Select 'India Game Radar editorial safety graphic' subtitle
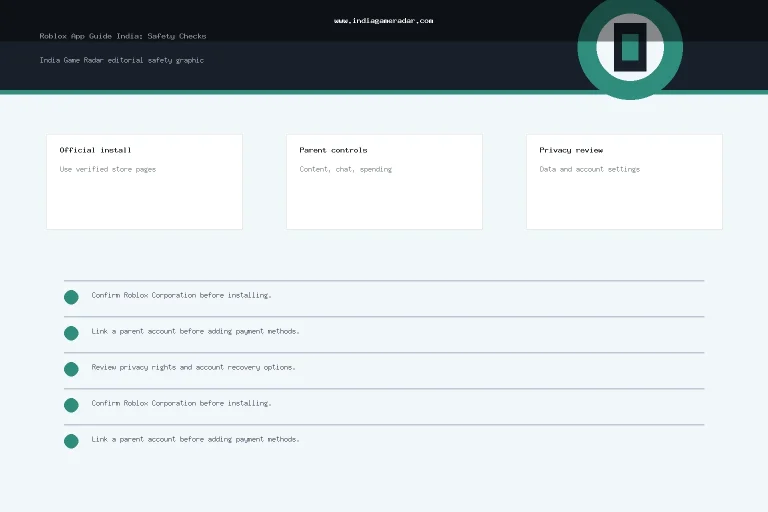 point(121,60)
